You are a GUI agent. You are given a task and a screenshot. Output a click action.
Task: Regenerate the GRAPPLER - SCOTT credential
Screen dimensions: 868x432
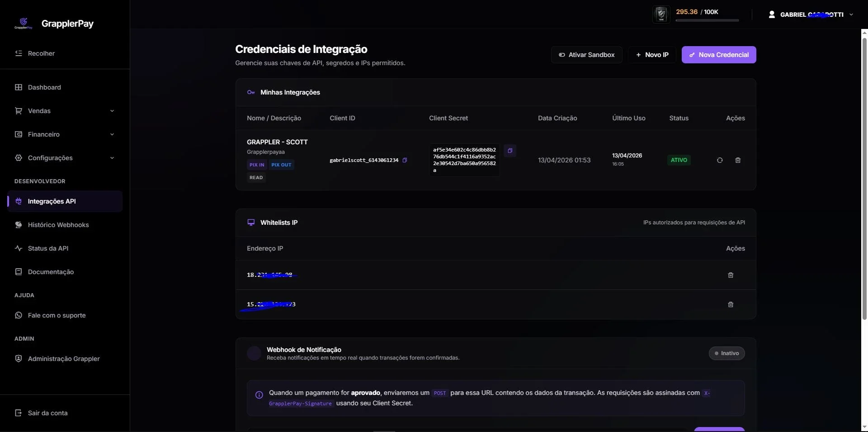tap(720, 160)
